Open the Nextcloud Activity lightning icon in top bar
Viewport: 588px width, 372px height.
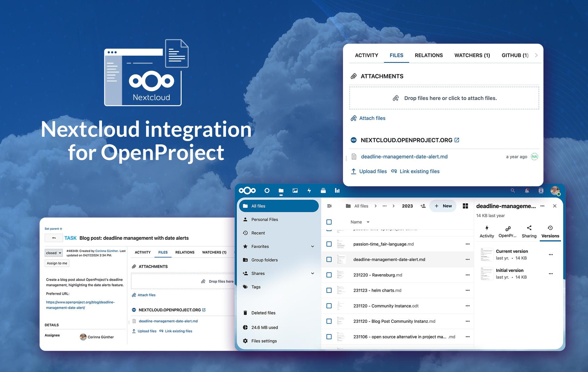[309, 191]
